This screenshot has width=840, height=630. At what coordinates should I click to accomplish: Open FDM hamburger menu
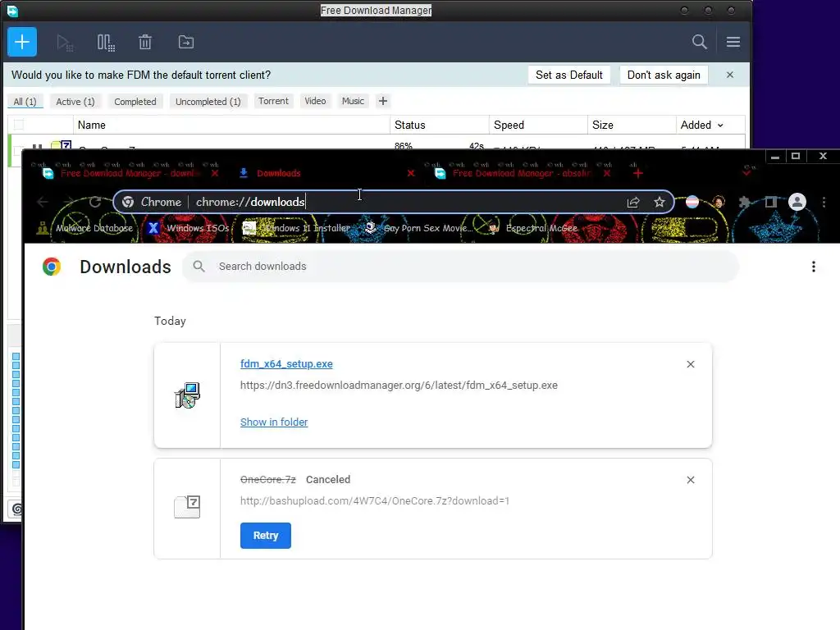(733, 42)
